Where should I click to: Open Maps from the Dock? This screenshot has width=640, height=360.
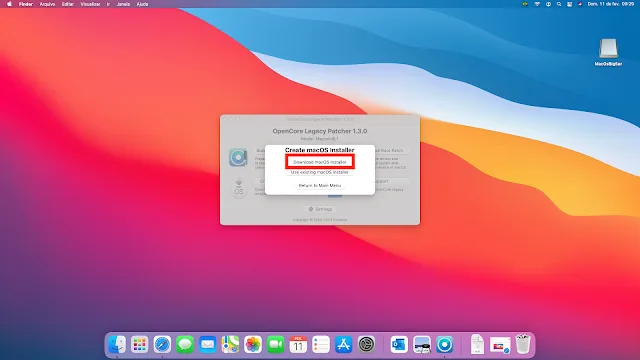[x=230, y=344]
